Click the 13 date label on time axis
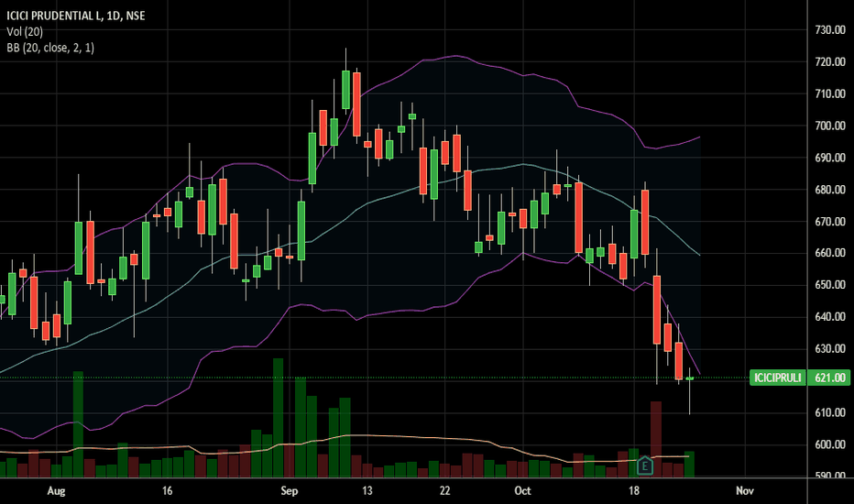Viewport: 854px width, 504px height. click(367, 491)
